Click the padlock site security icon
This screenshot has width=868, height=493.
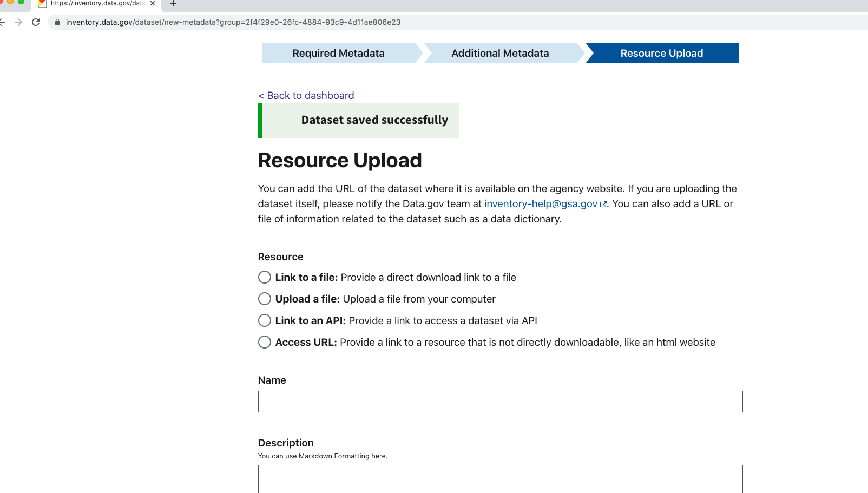click(x=57, y=22)
